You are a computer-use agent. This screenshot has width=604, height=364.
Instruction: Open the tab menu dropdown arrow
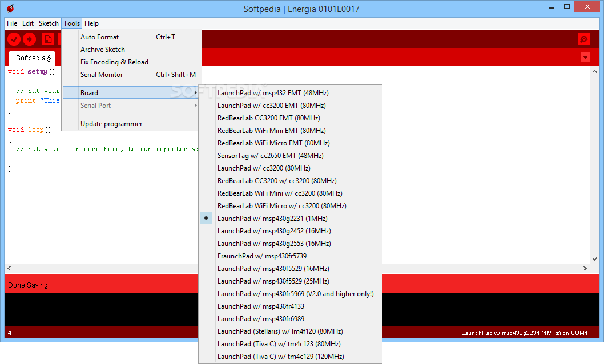585,57
